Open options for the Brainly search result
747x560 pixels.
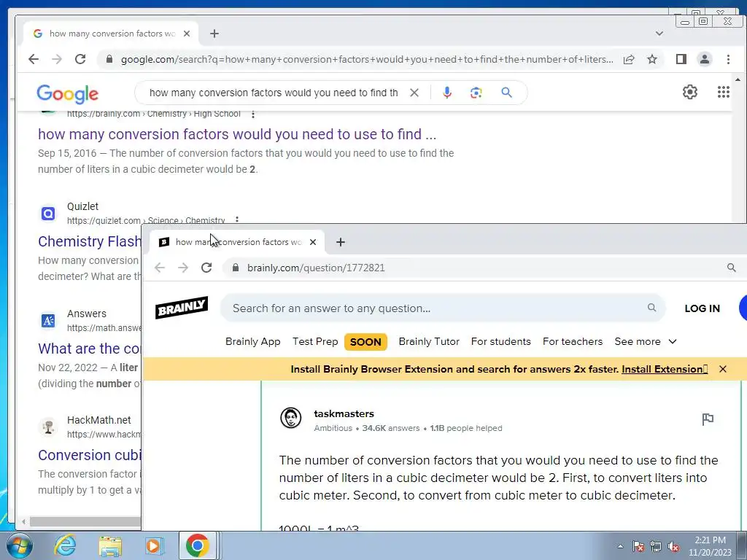253,114
